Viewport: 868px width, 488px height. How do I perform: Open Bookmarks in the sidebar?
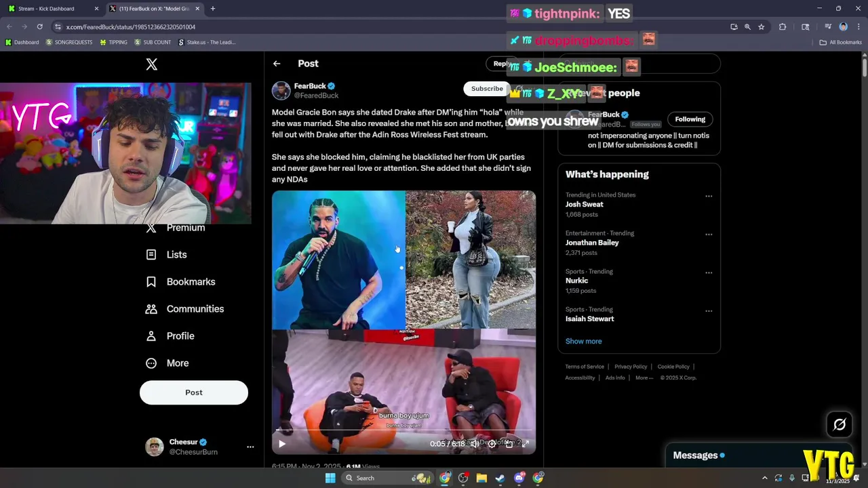180,282
